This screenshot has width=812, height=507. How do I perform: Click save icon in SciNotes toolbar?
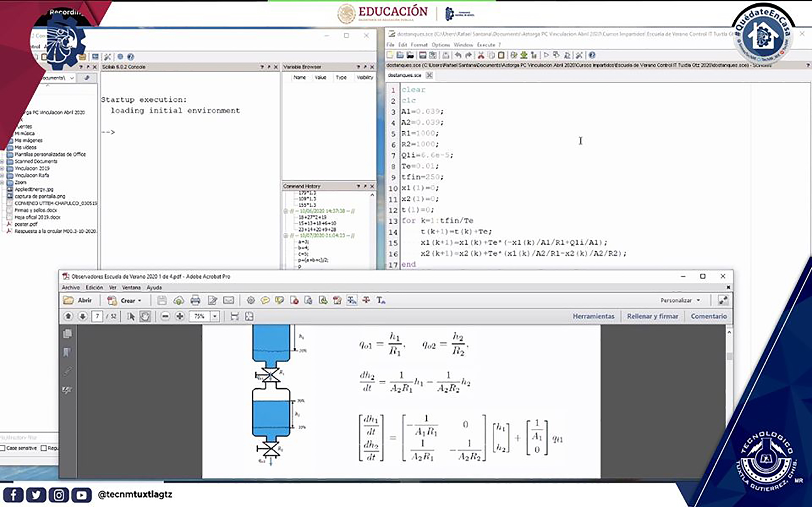[x=423, y=55]
